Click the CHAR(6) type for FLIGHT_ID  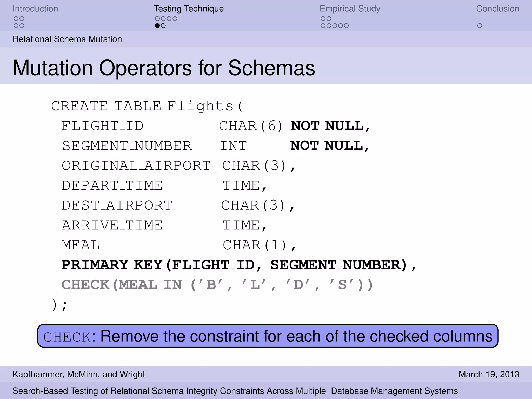[251, 126]
